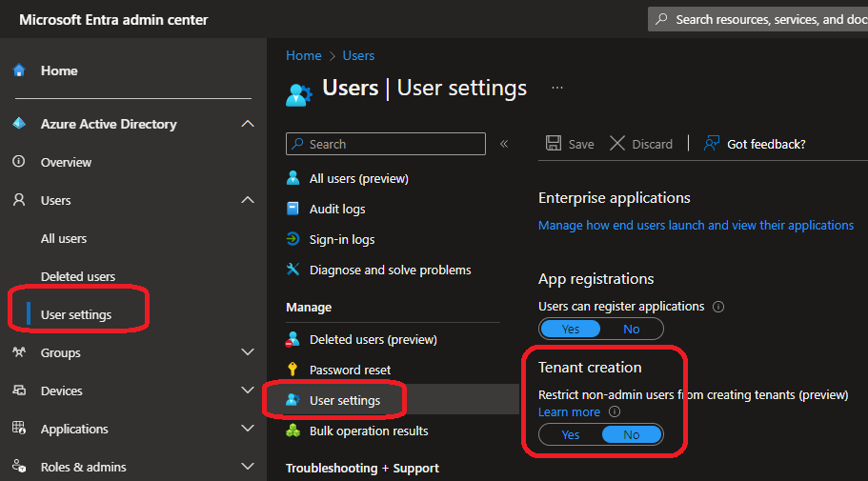
Task: Click the Azure Active Directory diamond icon
Action: click(x=19, y=124)
